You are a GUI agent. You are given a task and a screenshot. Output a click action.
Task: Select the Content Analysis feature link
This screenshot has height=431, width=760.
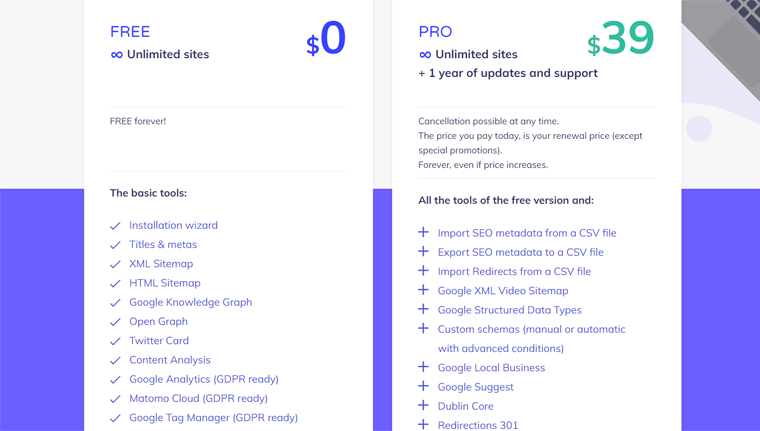(x=170, y=360)
